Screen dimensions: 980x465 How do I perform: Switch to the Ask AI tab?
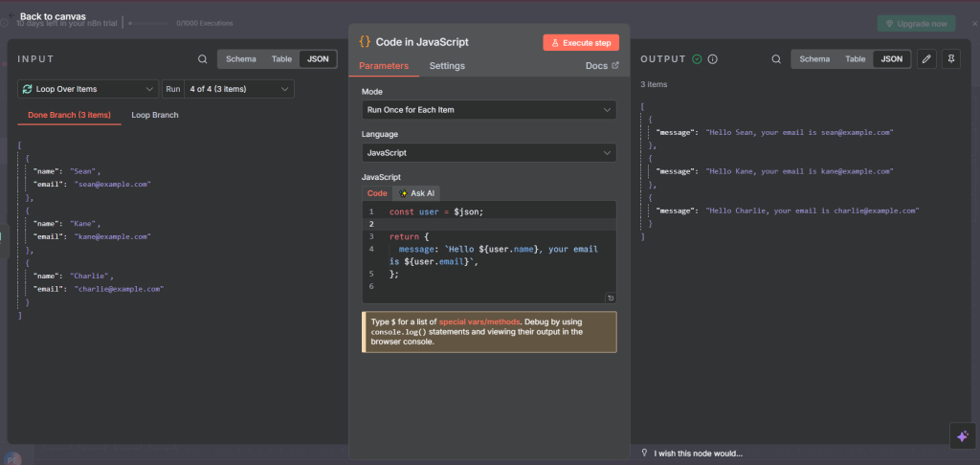(x=417, y=193)
